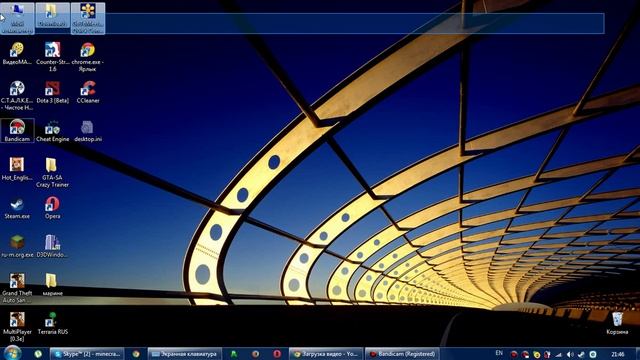
Task: Select the Opera browser shortcut
Action: [x=52, y=208]
